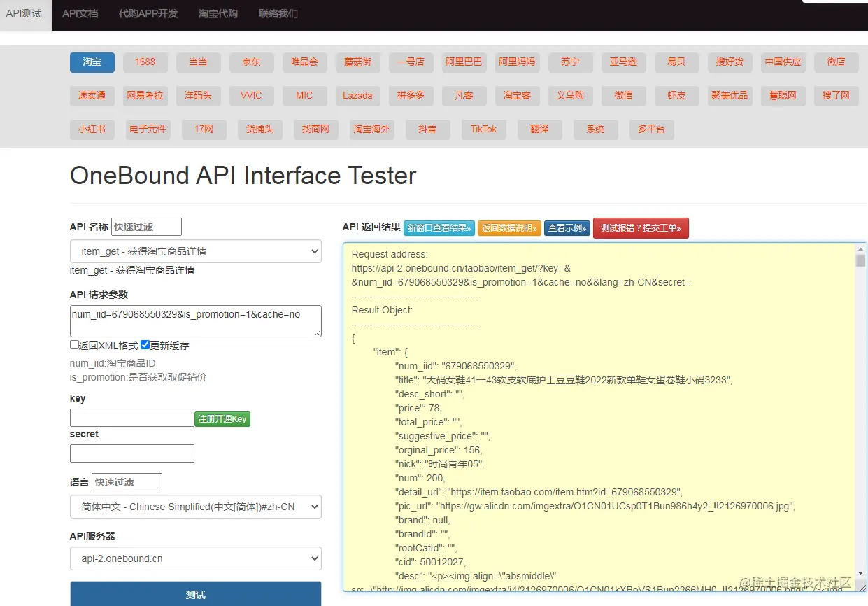Open the 简体中文 language dropdown
The image size is (868, 606).
tap(196, 507)
